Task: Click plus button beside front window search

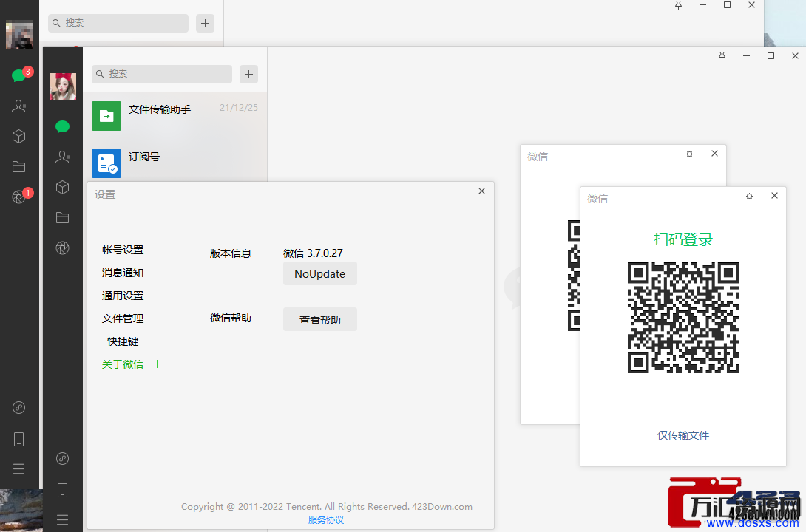Action: tap(248, 74)
